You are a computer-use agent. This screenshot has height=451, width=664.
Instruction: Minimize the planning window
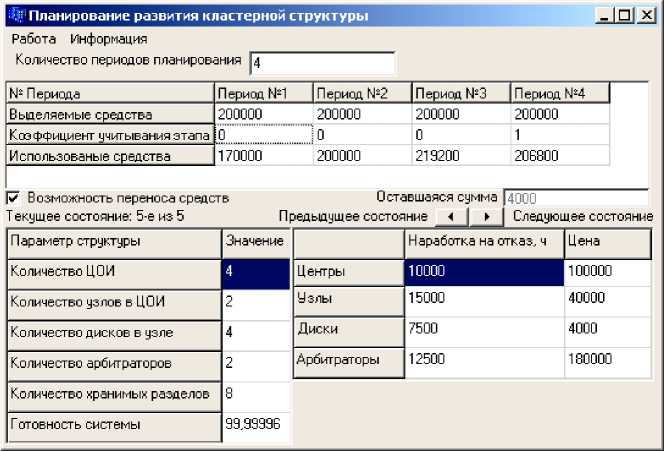click(x=605, y=16)
